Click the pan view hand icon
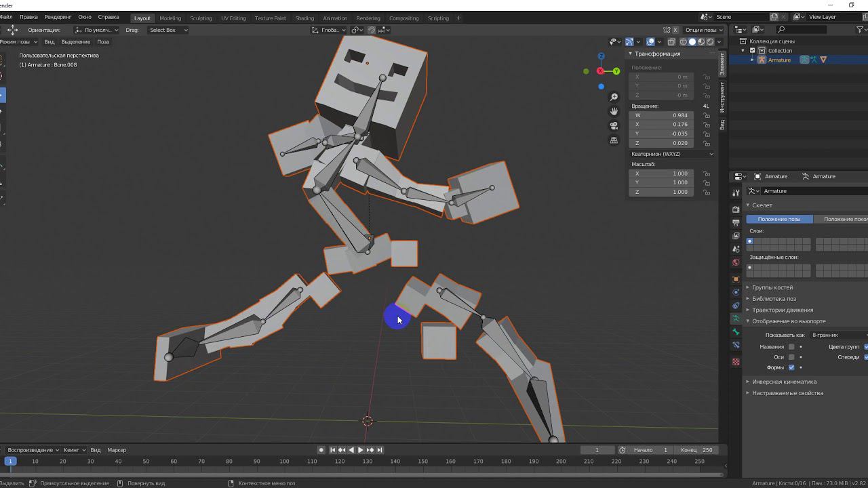 (x=614, y=111)
